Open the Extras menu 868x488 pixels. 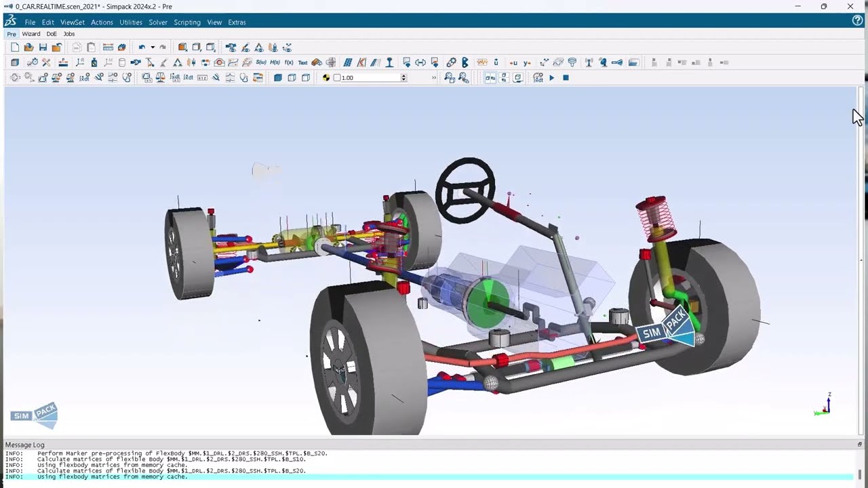237,22
